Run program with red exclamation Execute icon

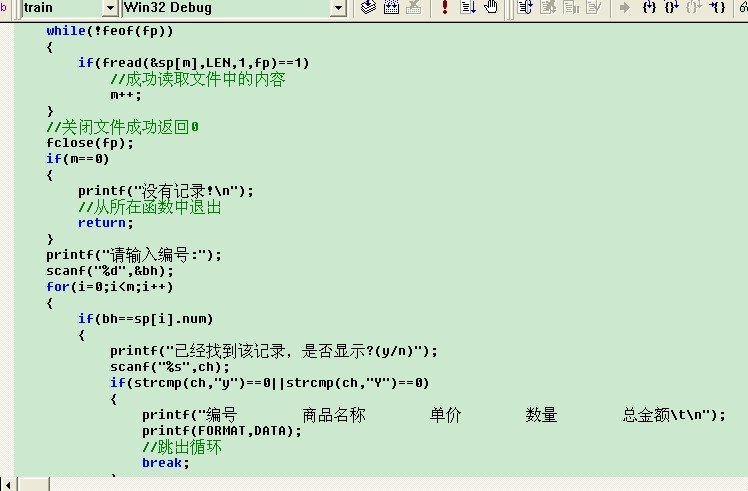click(444, 8)
